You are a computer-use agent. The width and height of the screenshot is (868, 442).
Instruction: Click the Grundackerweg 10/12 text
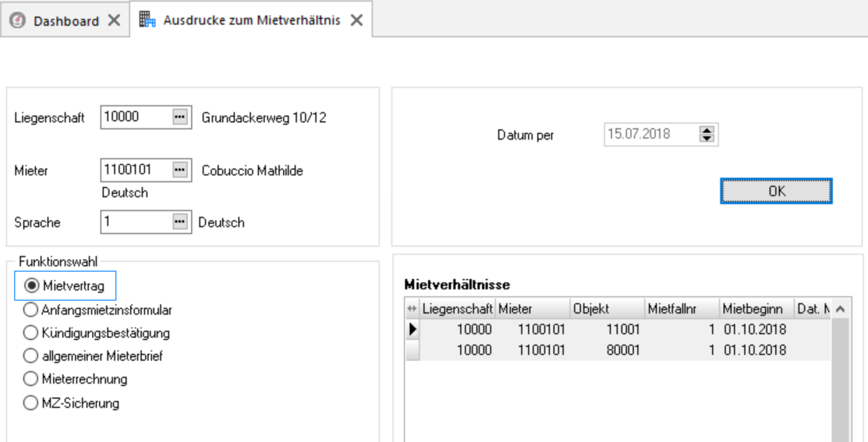tap(264, 118)
